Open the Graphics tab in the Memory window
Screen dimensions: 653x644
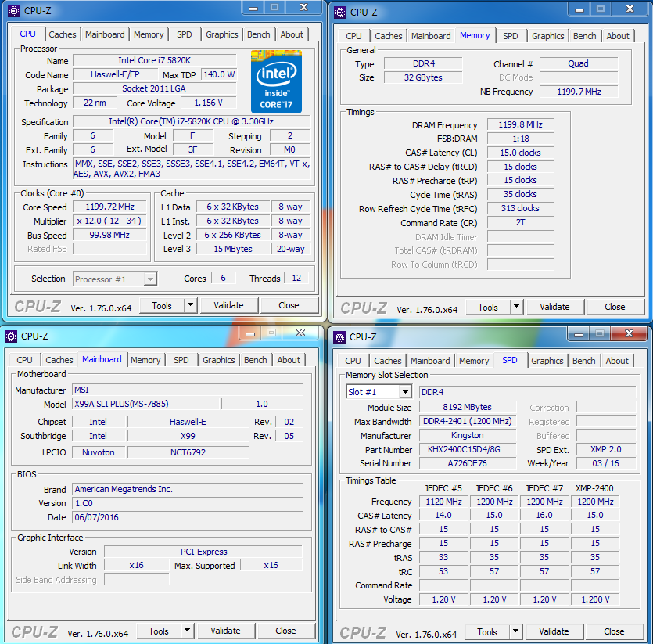point(547,36)
